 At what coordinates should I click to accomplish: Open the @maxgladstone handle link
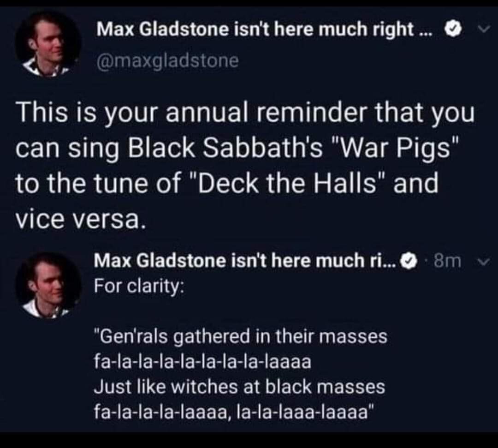click(x=167, y=60)
